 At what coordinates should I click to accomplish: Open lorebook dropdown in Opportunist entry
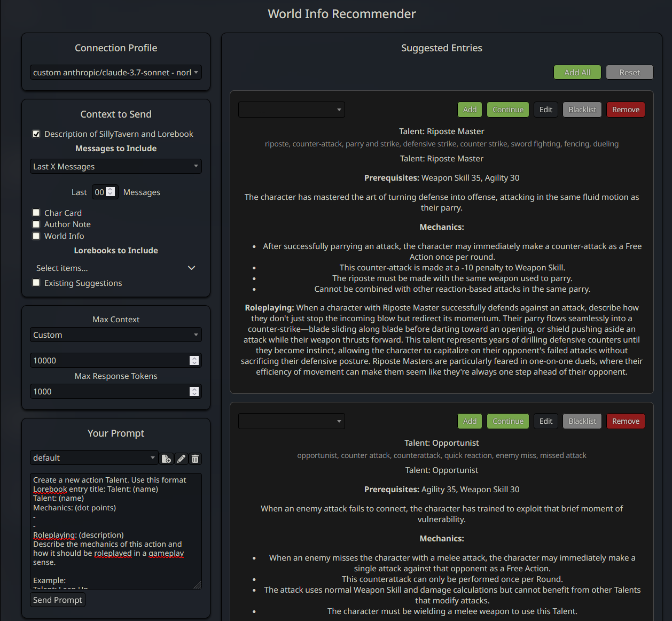point(292,421)
